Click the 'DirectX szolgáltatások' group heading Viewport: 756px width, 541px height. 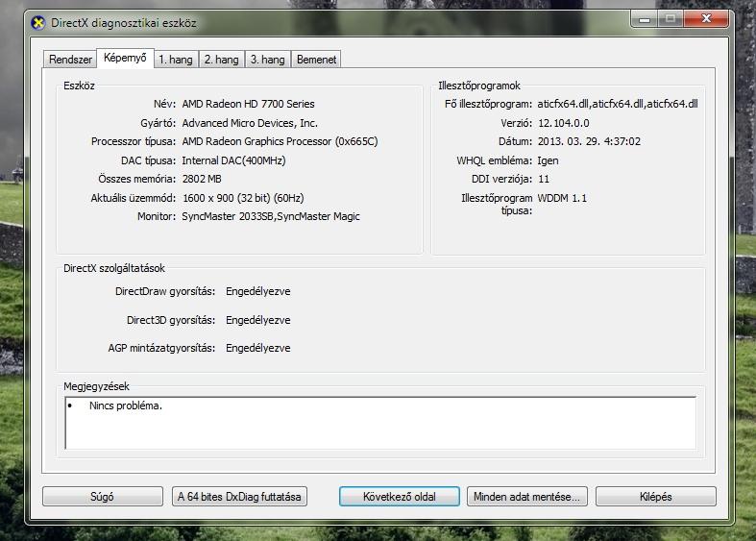[114, 268]
